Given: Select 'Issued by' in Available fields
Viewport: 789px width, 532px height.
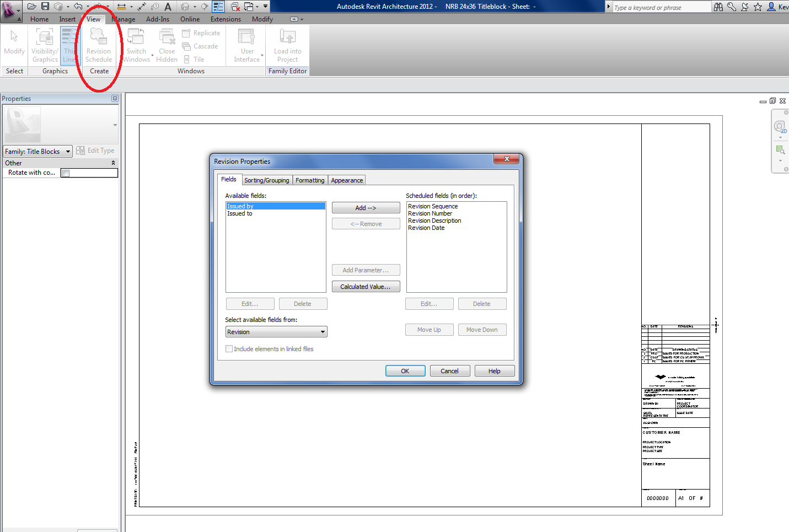Looking at the screenshot, I should 276,206.
